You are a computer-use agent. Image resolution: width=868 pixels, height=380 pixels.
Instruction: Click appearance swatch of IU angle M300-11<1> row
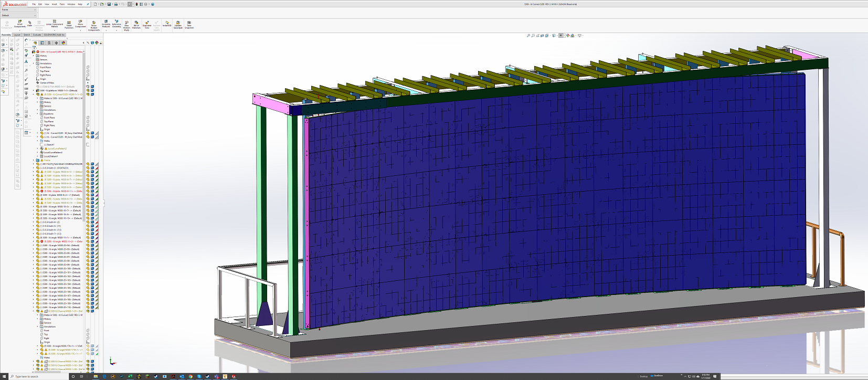pos(97,238)
